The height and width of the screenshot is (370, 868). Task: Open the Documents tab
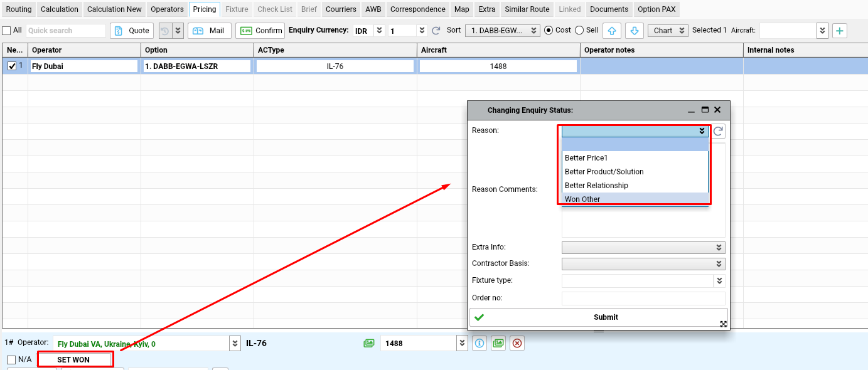pos(609,9)
